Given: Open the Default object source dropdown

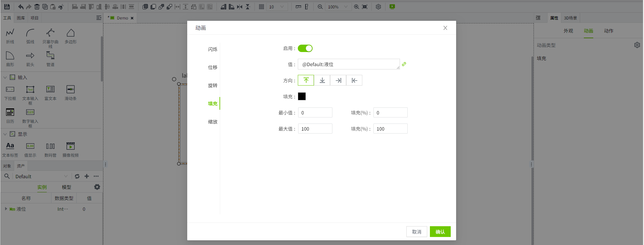Looking at the screenshot, I should pos(66,176).
